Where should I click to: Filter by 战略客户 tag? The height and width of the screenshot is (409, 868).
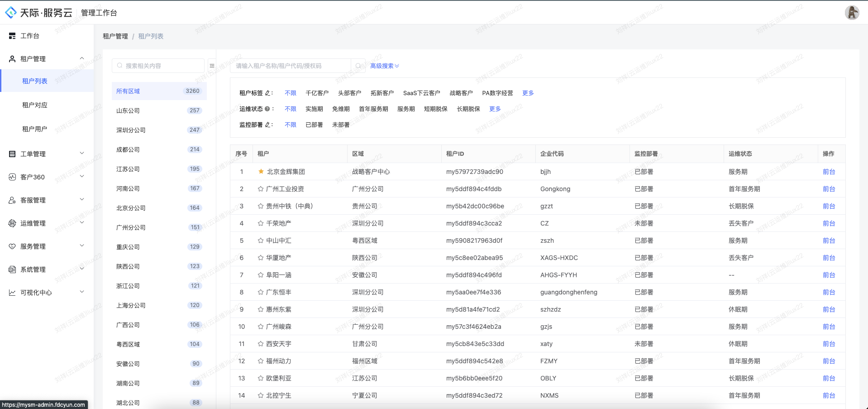pyautogui.click(x=461, y=93)
